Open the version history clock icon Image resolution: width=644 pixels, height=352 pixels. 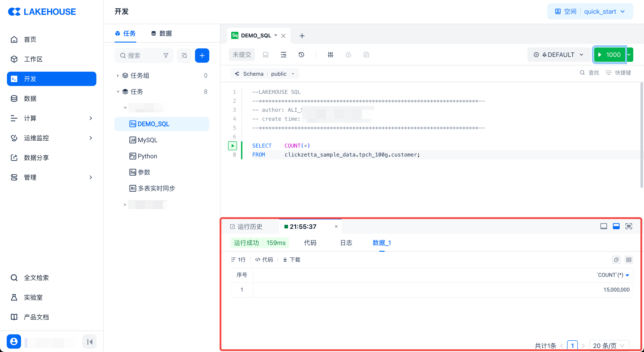pos(301,55)
